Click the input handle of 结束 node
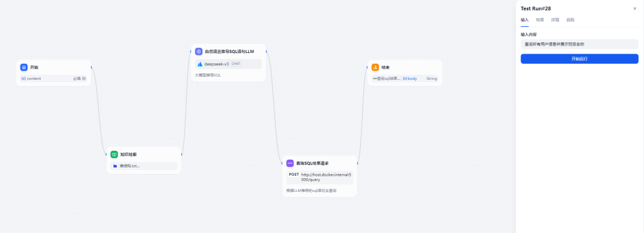 (367, 67)
